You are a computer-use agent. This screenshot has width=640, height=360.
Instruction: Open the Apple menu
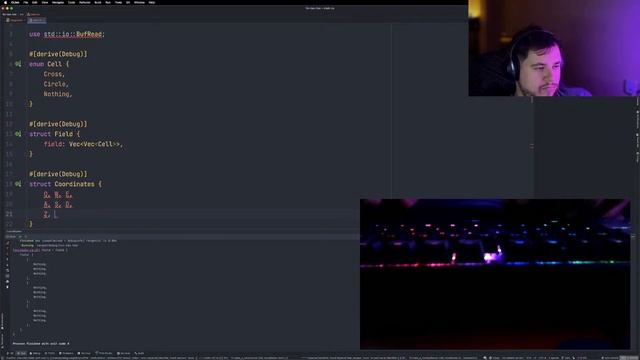tap(5, 2)
